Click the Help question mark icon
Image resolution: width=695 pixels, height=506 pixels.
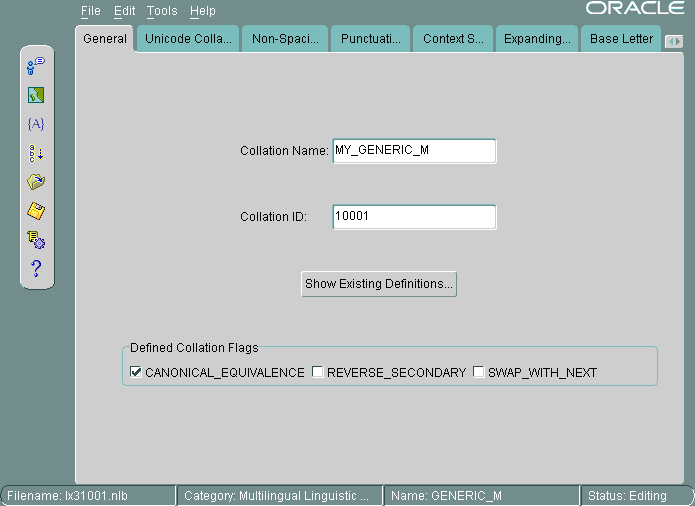(36, 268)
